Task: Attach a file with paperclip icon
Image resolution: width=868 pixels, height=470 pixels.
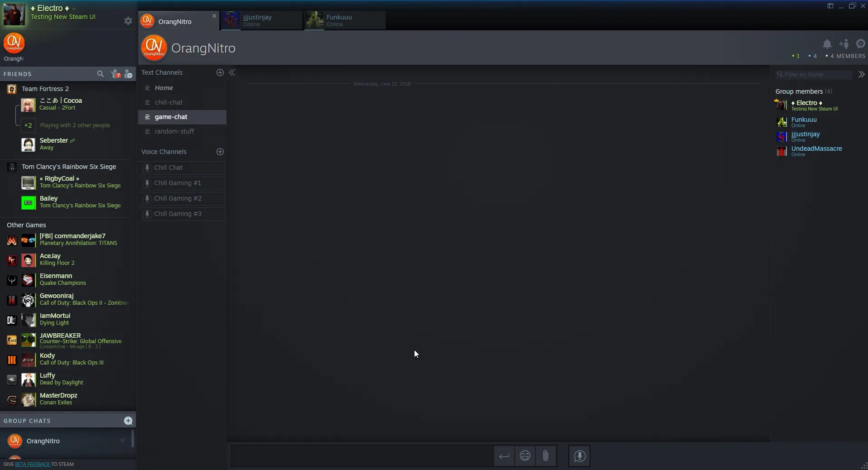Action: pos(546,456)
